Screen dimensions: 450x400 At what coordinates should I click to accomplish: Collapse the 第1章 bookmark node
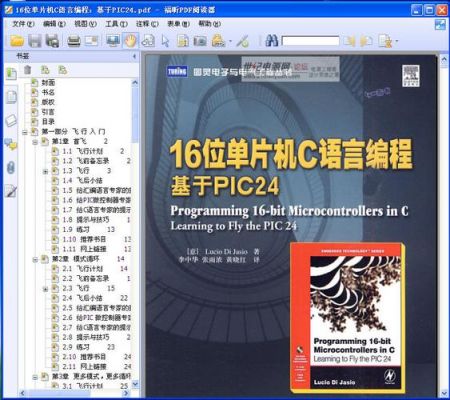(x=35, y=142)
